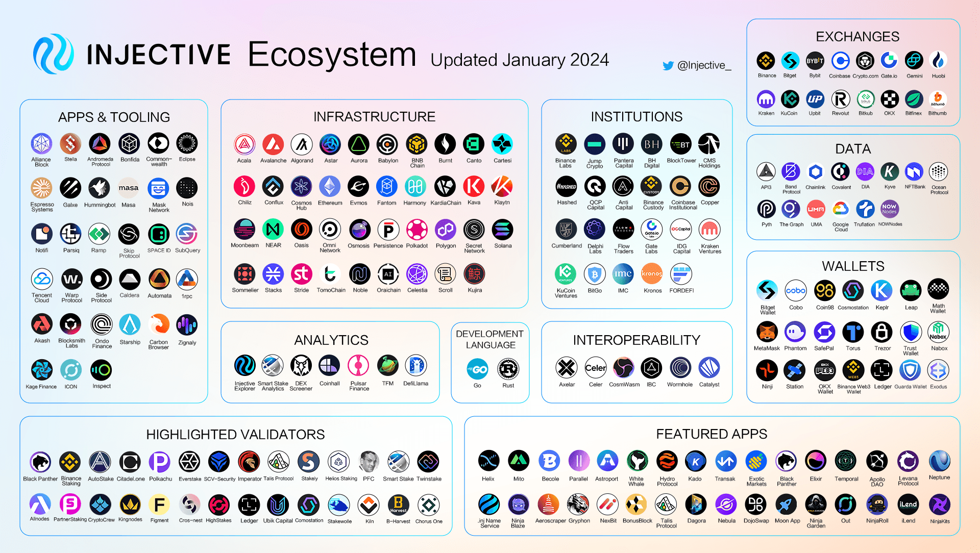Select the Coinbase exchange icon

[x=840, y=61]
